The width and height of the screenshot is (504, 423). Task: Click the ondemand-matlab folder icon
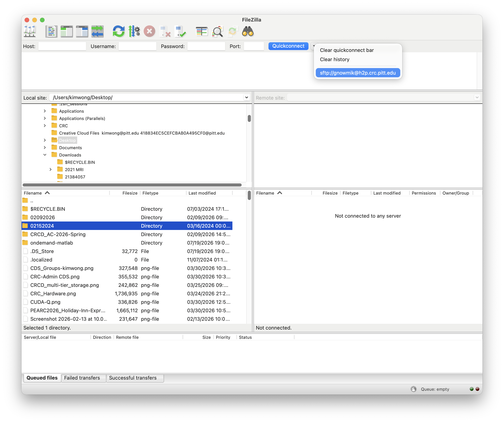pyautogui.click(x=25, y=243)
